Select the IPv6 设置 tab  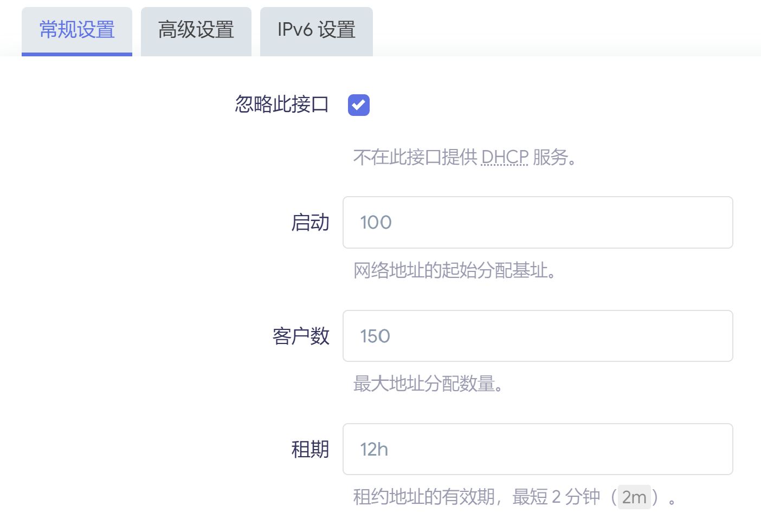(x=317, y=31)
